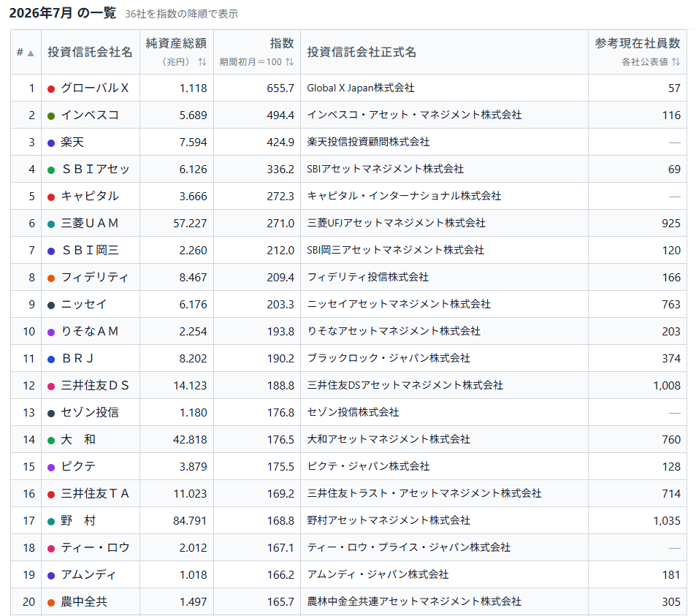The width and height of the screenshot is (696, 616).
Task: Select the ティー・ロウ short name cell
Action: point(91,547)
